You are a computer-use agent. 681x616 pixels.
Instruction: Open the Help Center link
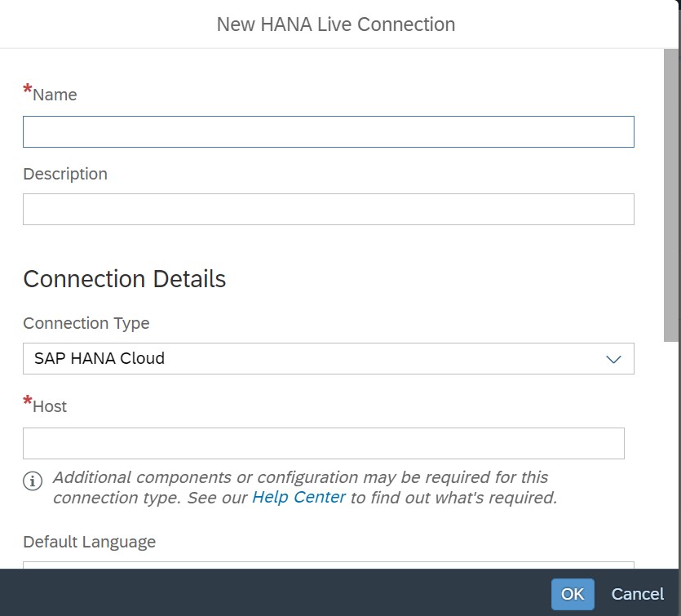(298, 497)
